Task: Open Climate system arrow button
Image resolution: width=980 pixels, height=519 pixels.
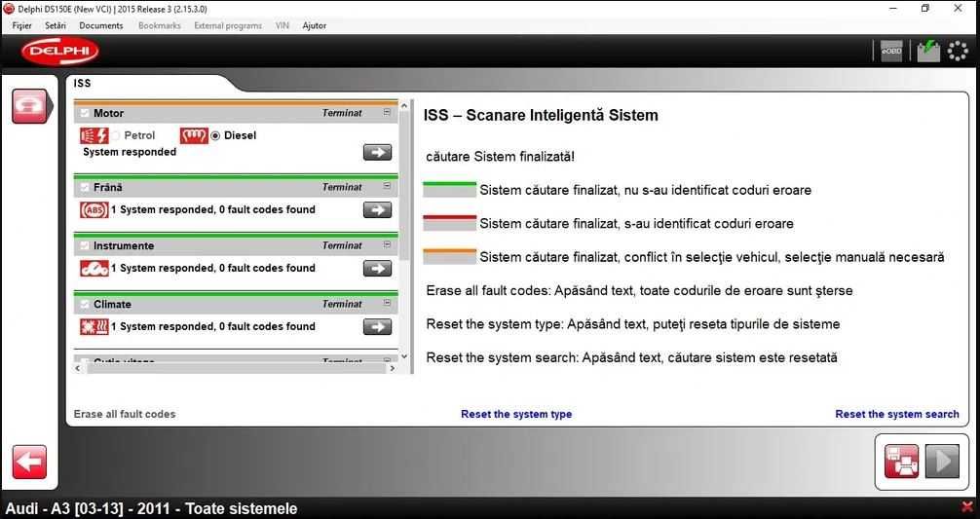Action: [x=378, y=326]
